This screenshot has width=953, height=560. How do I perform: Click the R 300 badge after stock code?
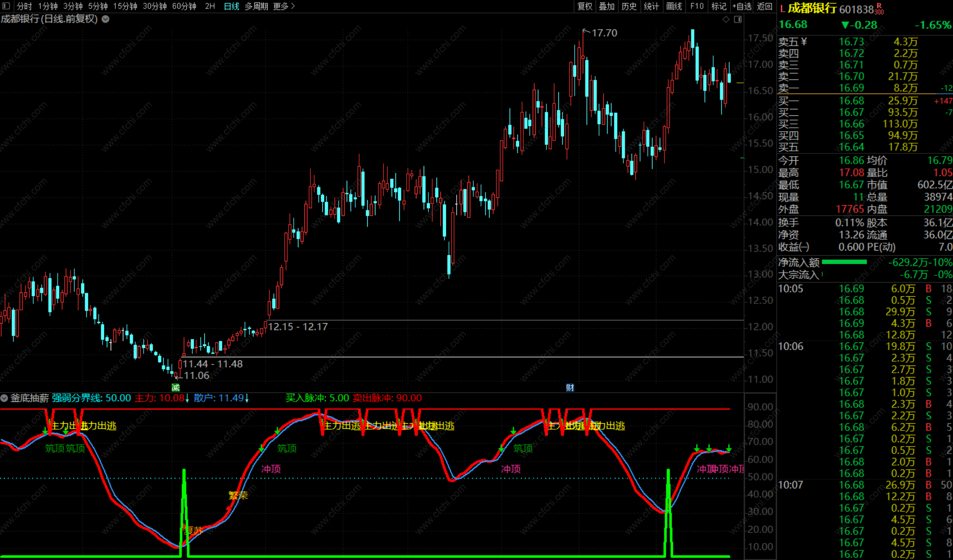click(x=879, y=9)
